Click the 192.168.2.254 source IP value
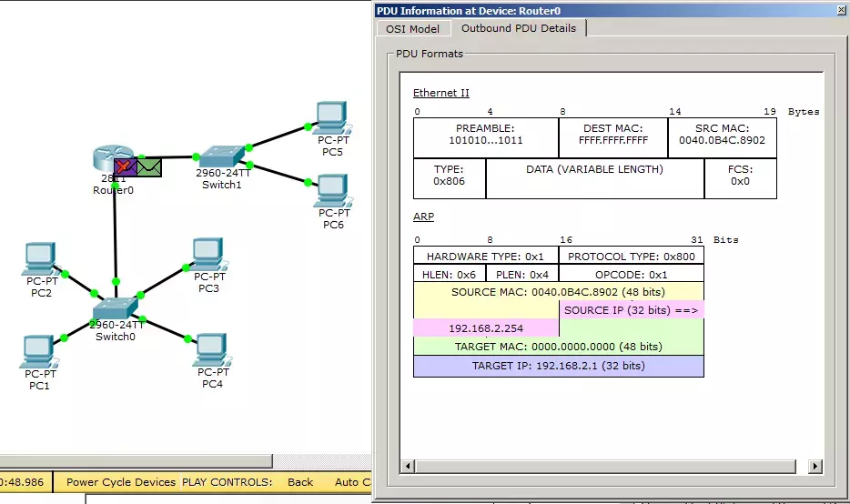 click(x=486, y=328)
